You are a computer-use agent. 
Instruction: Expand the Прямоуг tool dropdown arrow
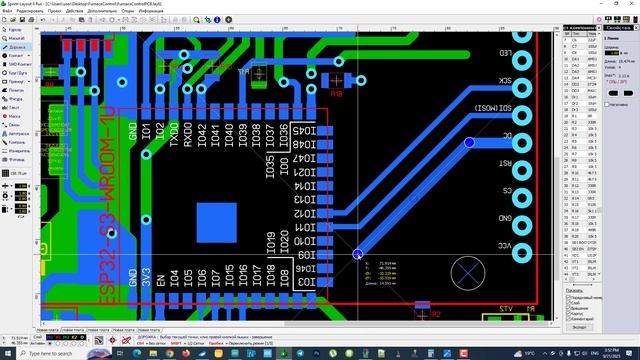pos(29,82)
